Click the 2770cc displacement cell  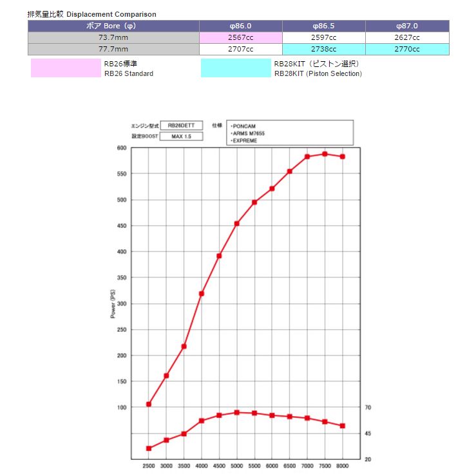tap(407, 48)
